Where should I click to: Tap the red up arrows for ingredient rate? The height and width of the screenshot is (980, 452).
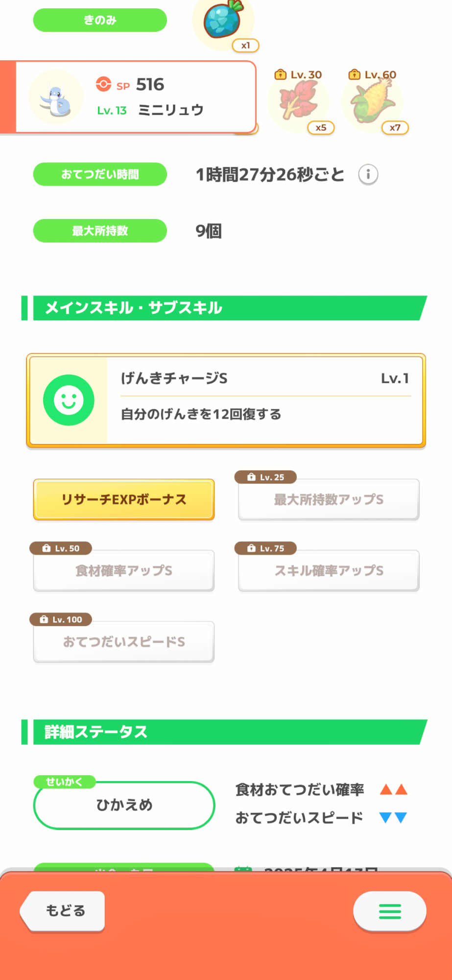tap(394, 789)
